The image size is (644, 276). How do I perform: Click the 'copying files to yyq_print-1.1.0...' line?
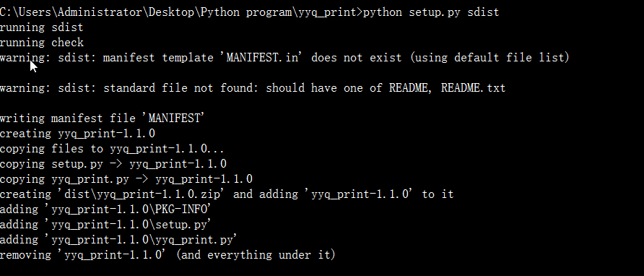112,149
